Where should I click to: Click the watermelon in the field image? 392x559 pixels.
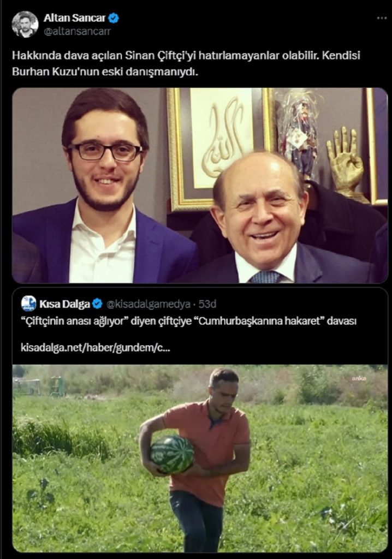(173, 454)
